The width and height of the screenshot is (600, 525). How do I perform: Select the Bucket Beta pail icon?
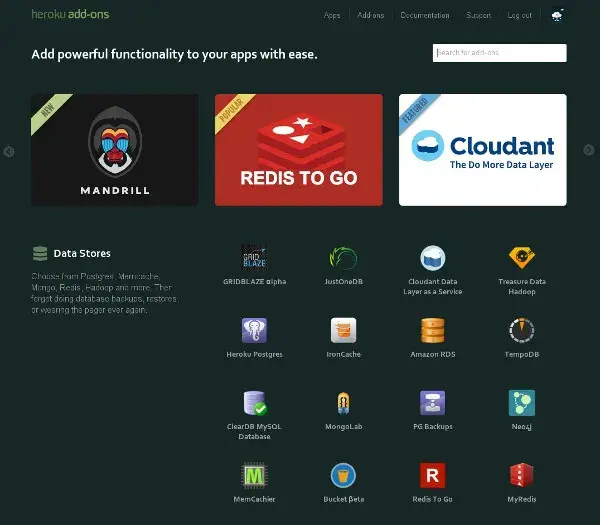pyautogui.click(x=343, y=475)
